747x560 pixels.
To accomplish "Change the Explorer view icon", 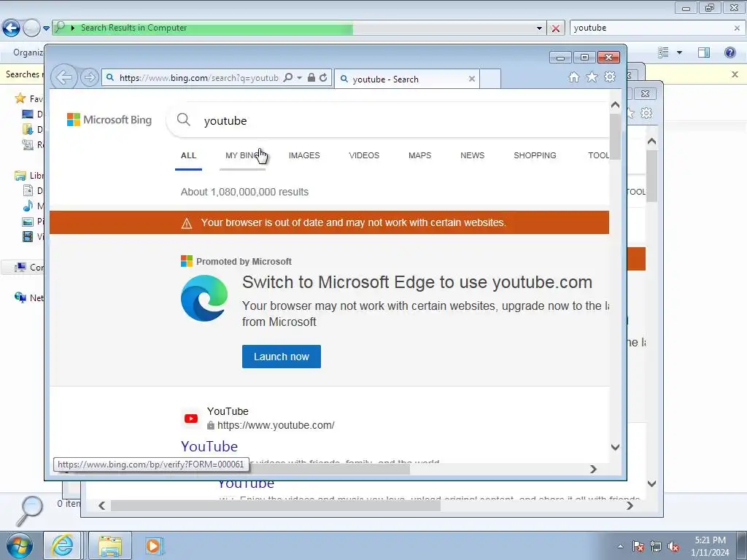I will (663, 52).
